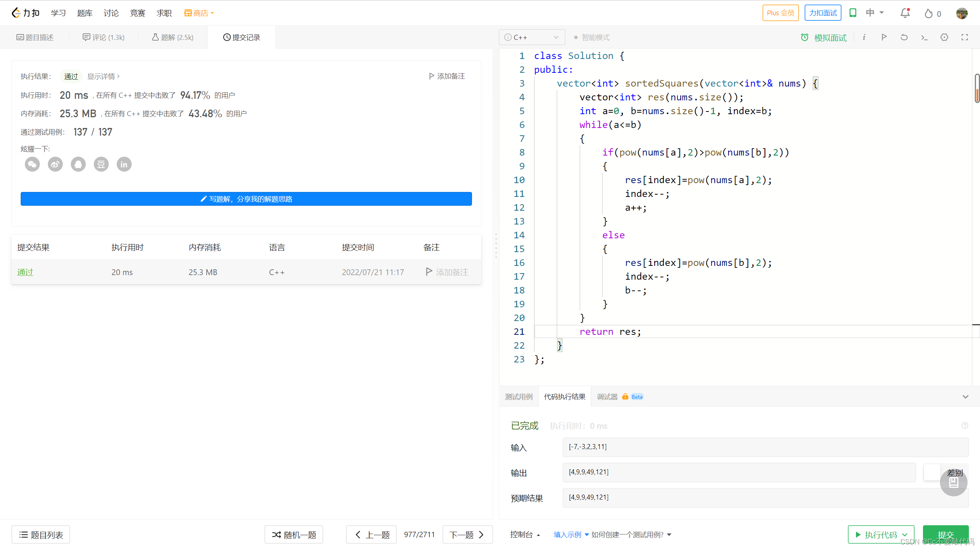This screenshot has width=980, height=549.
Task: Open the C++ language dropdown
Action: 531,37
